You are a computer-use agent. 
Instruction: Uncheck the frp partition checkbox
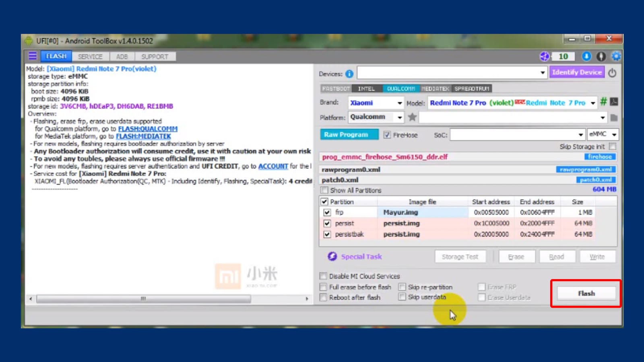(x=327, y=212)
